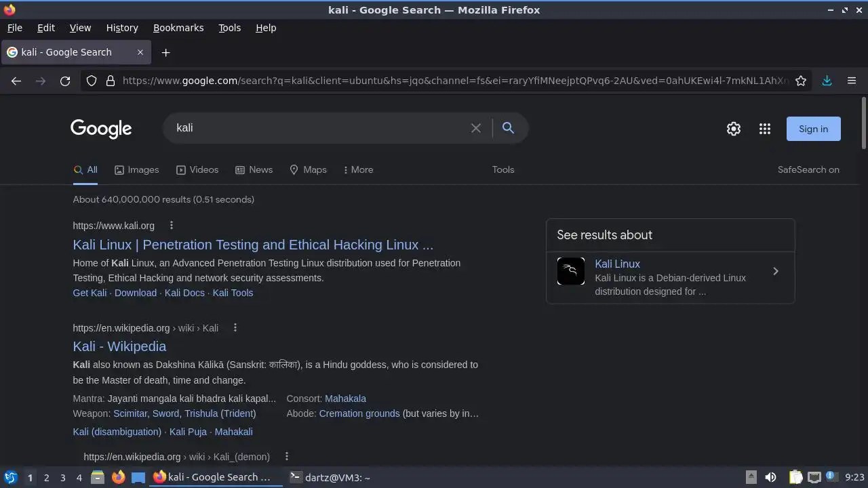Click the Google search input field
This screenshot has width=868, height=488.
(319, 128)
